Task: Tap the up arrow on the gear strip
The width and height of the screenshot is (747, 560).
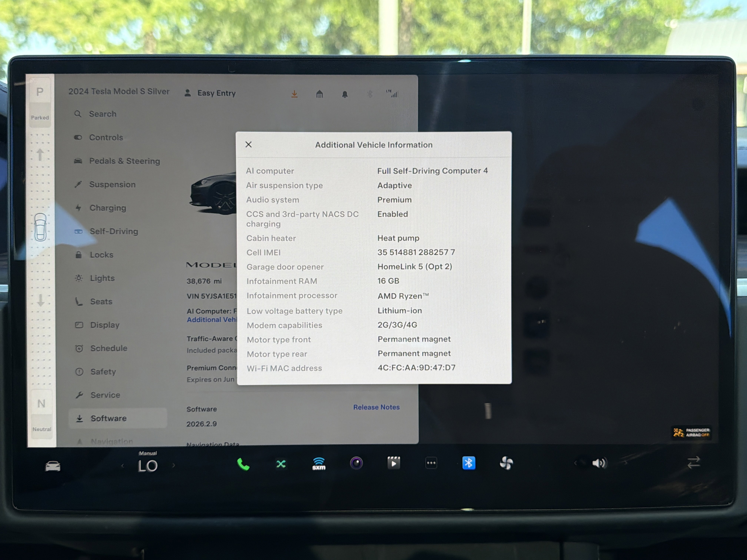Action: pos(40,155)
